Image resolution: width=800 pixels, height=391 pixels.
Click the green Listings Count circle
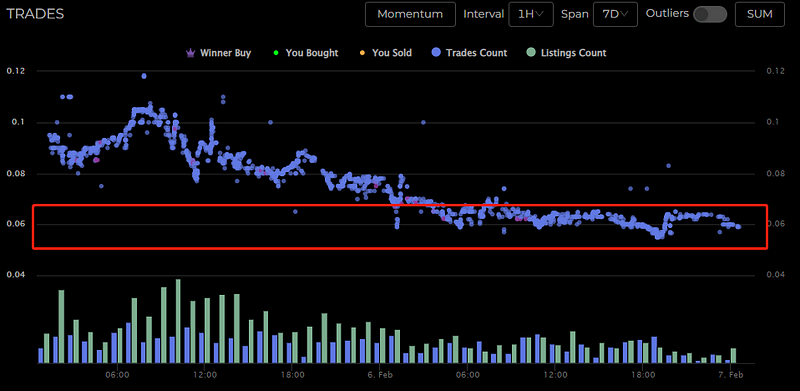531,53
